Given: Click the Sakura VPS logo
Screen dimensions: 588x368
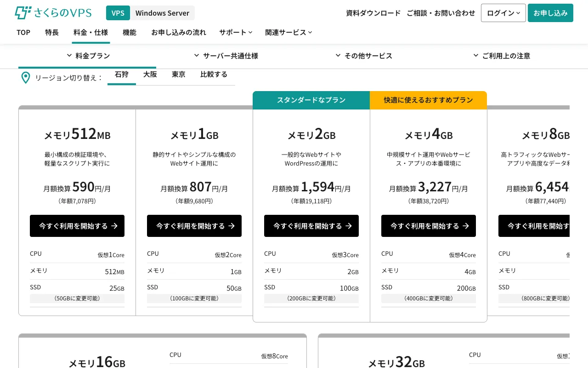Looking at the screenshot, I should pyautogui.click(x=53, y=13).
